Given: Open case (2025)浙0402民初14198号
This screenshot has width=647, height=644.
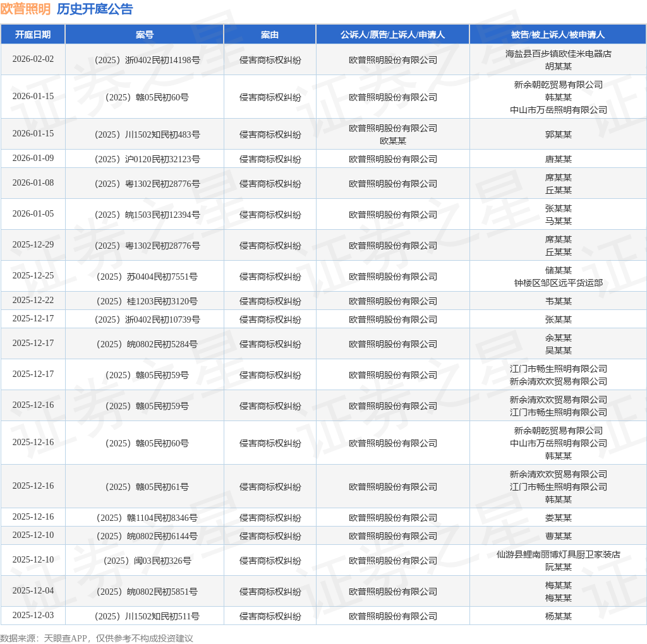Looking at the screenshot, I should pos(147,60).
